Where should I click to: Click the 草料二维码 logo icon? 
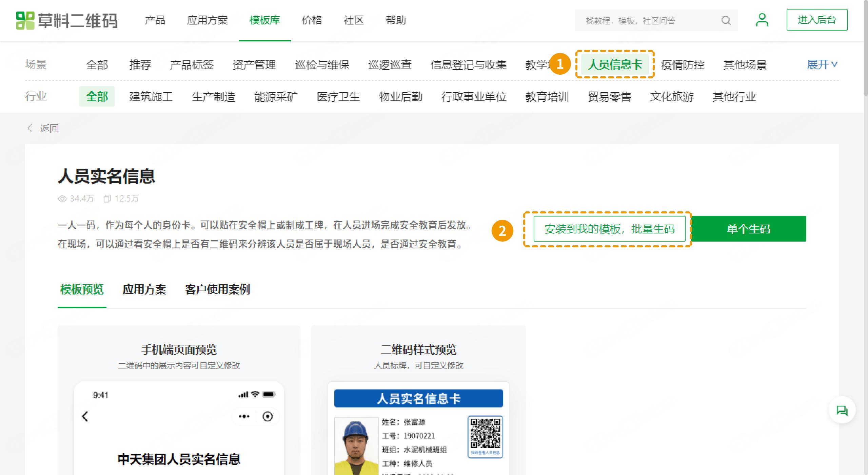pos(25,20)
